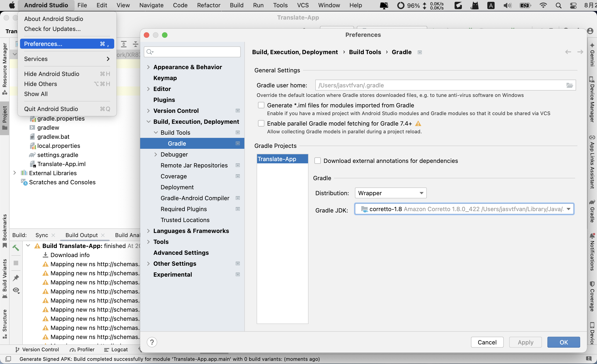597x364 pixels.
Task: Click the eye view options icon
Action: [x=16, y=290]
